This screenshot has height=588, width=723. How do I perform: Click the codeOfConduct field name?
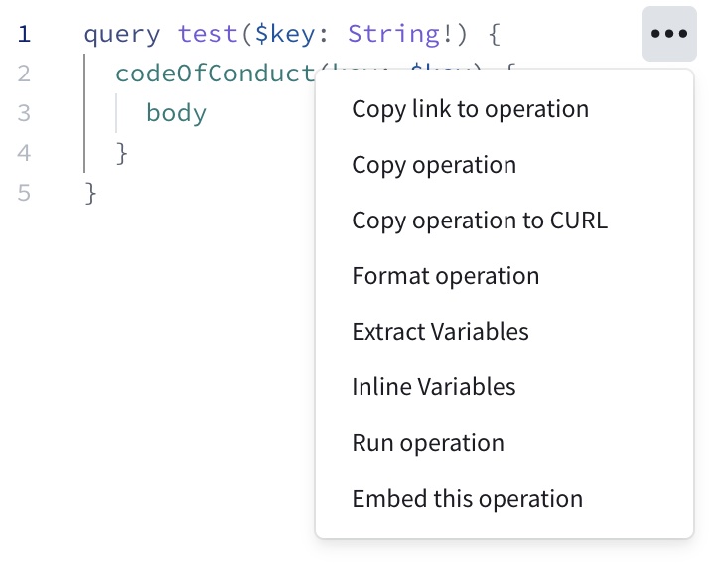click(215, 74)
